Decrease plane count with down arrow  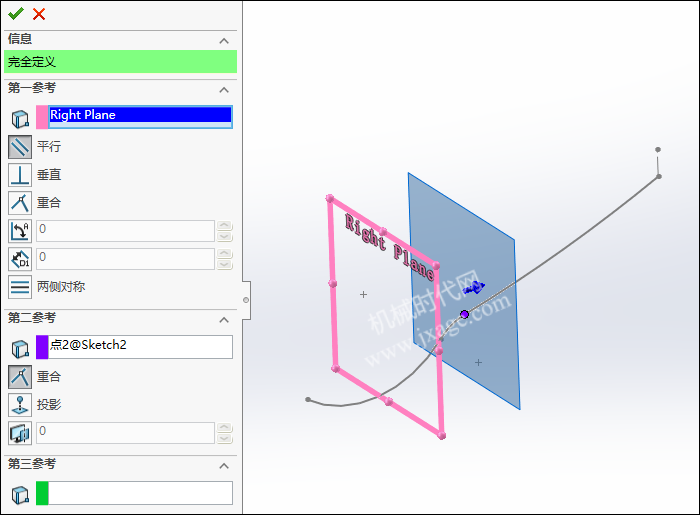click(x=225, y=439)
